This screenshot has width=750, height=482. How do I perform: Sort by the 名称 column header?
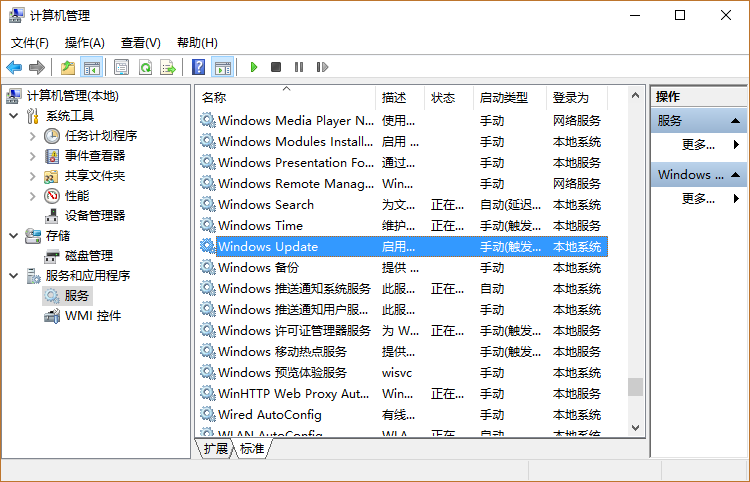coord(286,98)
